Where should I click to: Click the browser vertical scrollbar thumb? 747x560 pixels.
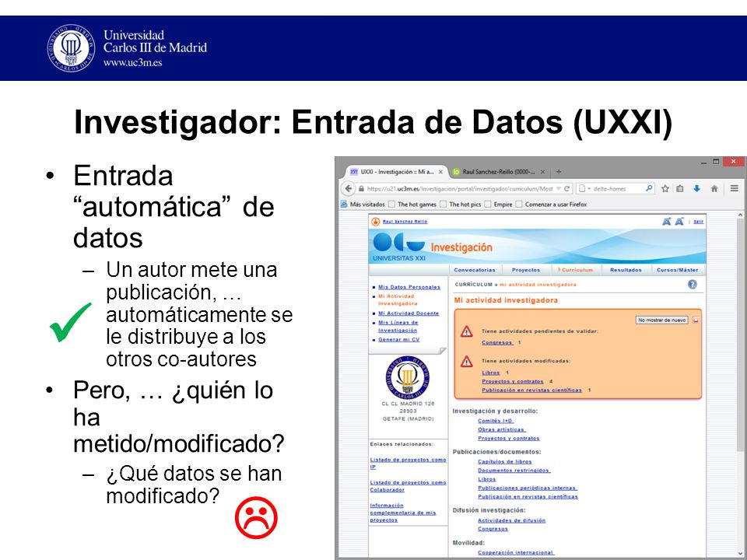pos(741,334)
